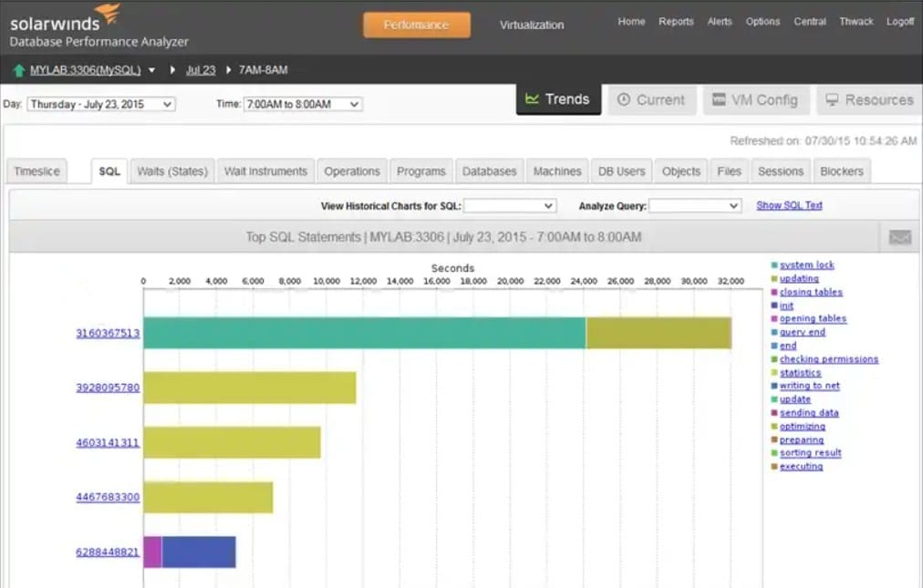Viewport: 923px width, 588px height.
Task: Click the query end legend link
Action: tap(803, 332)
